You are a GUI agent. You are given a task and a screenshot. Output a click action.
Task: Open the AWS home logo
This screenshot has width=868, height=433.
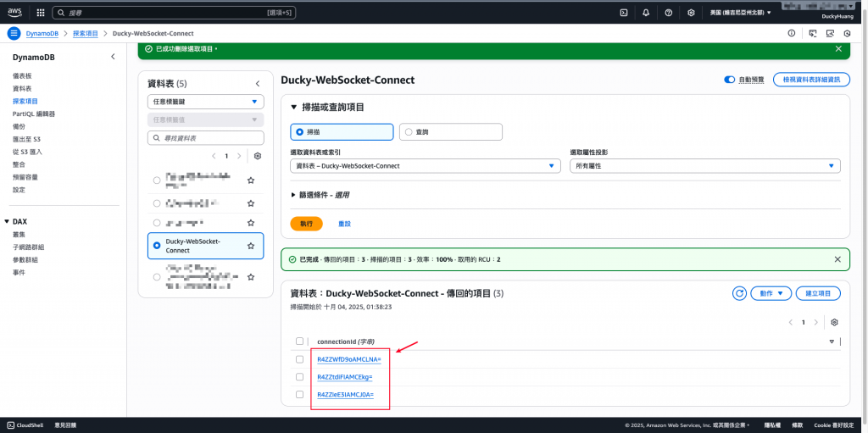pyautogui.click(x=14, y=12)
